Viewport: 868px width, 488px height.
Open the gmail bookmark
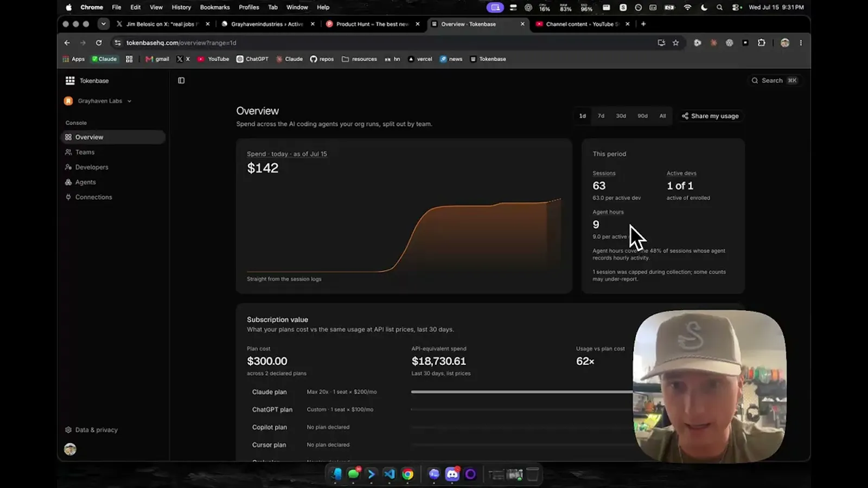click(157, 59)
